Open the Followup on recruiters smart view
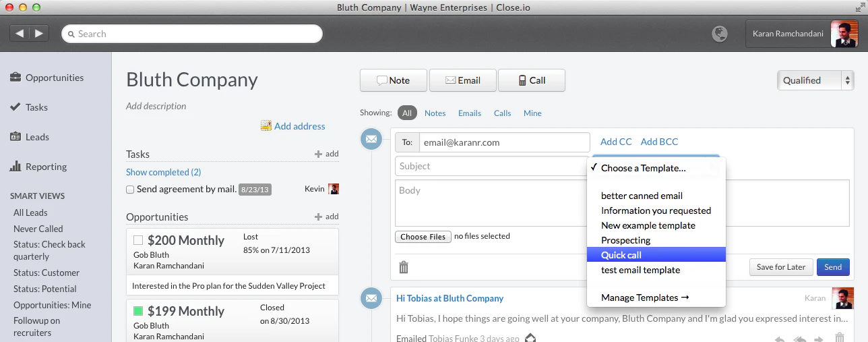 [37, 326]
